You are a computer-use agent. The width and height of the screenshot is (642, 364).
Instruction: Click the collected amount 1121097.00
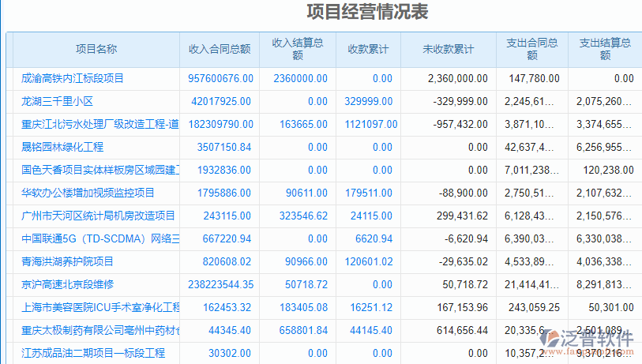pos(370,124)
